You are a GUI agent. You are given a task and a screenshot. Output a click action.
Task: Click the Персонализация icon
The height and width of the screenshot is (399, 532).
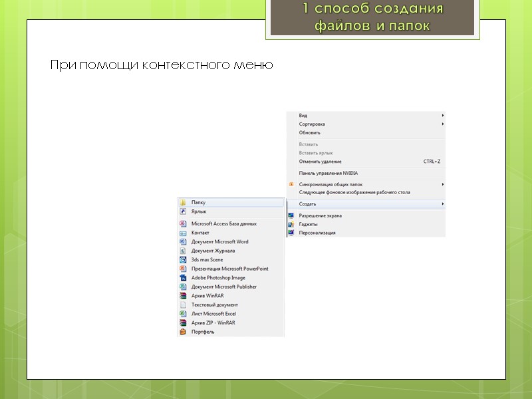[291, 233]
